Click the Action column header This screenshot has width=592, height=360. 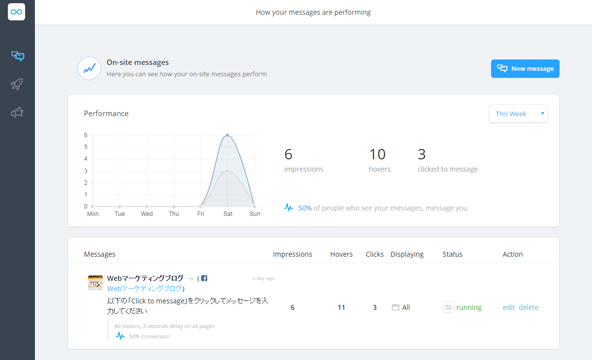[512, 254]
